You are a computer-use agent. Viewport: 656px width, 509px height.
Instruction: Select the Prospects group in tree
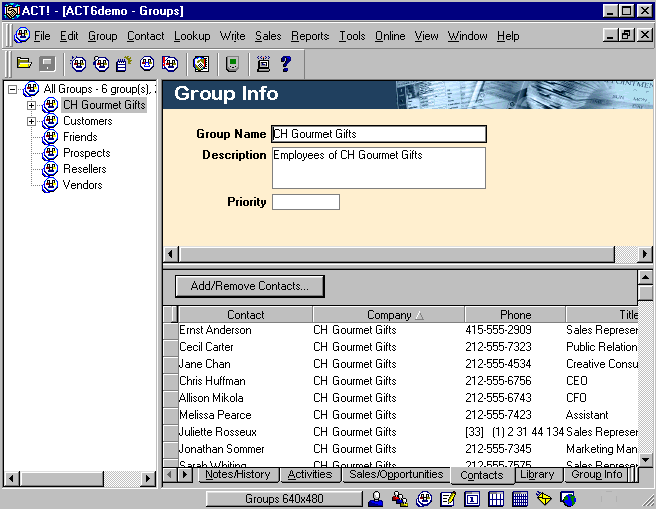click(x=87, y=153)
